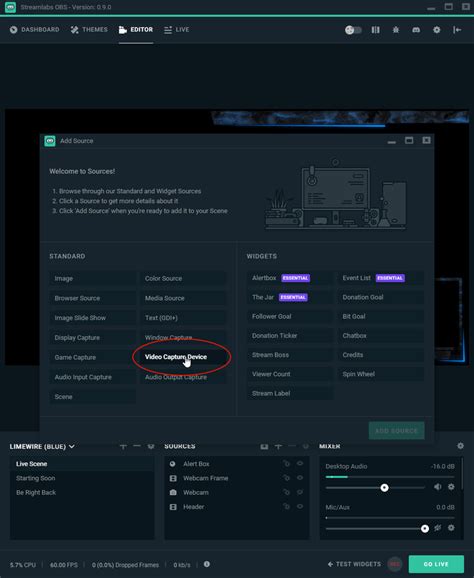
Task: Toggle lock on Alert Box source
Action: 286,464
